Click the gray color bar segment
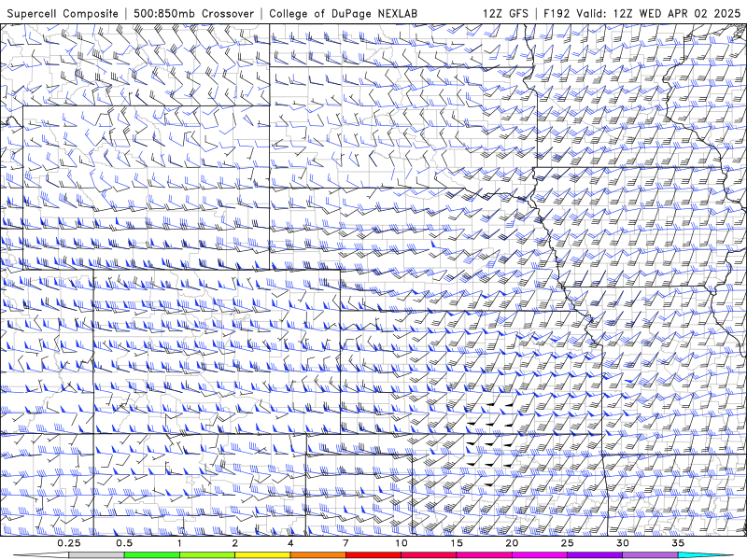 (x=97, y=555)
